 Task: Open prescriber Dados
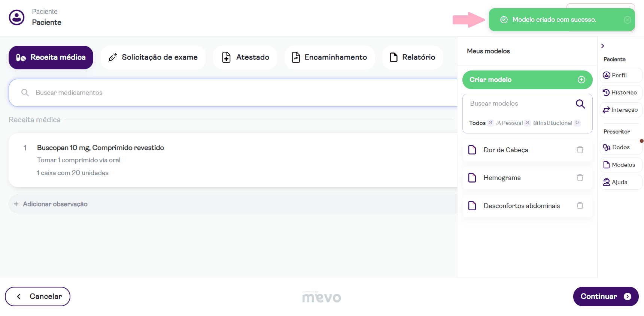620,147
